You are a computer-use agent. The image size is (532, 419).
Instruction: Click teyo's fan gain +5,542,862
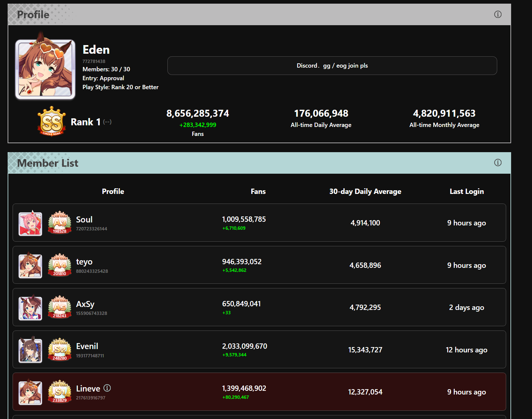(x=234, y=270)
